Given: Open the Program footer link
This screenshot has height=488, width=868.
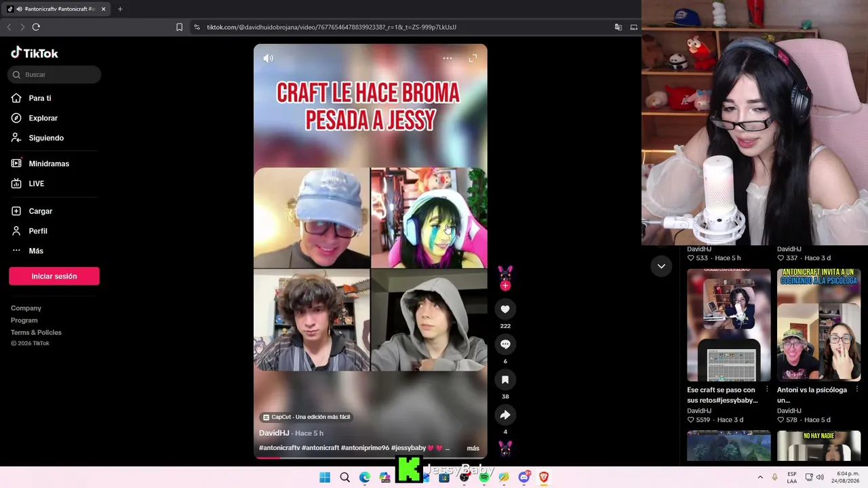Looking at the screenshot, I should pos(24,320).
